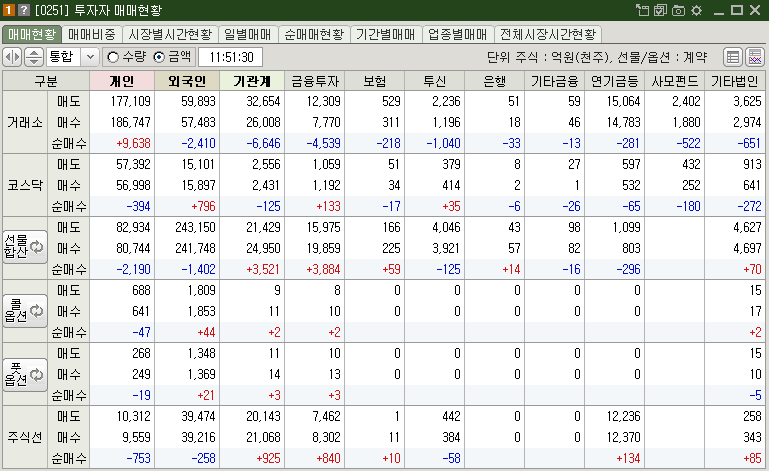Click the 기타법인 column header
The image size is (769, 471).
point(735,81)
